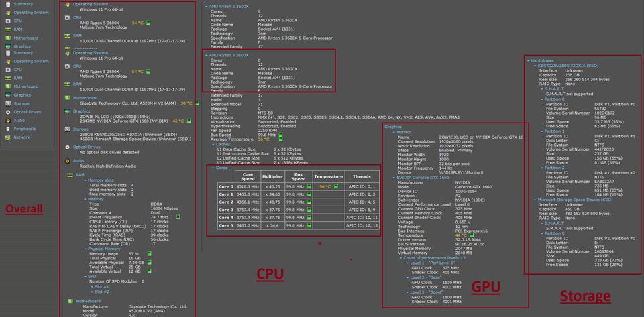
Task: Collapse the KBG40ZNV256G KIOXIA (SSD) drive
Action: pyautogui.click(x=535, y=66)
